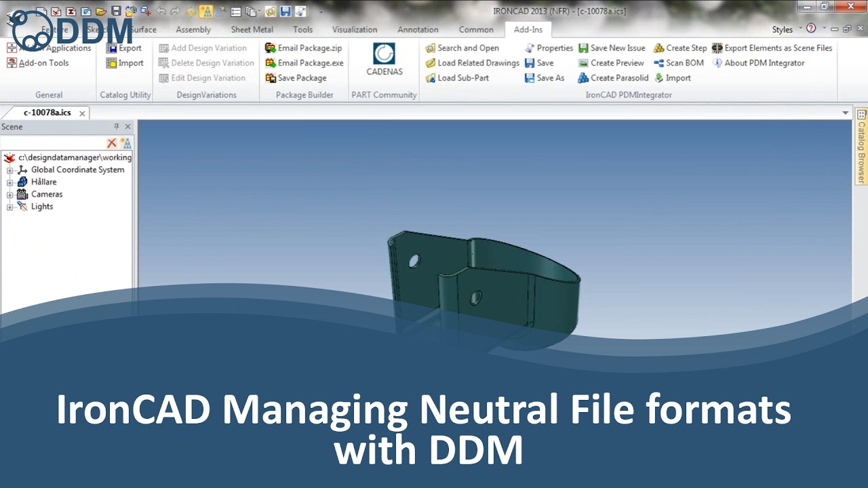The image size is (868, 488).
Task: Click the quick access open folder icon
Action: click(101, 11)
